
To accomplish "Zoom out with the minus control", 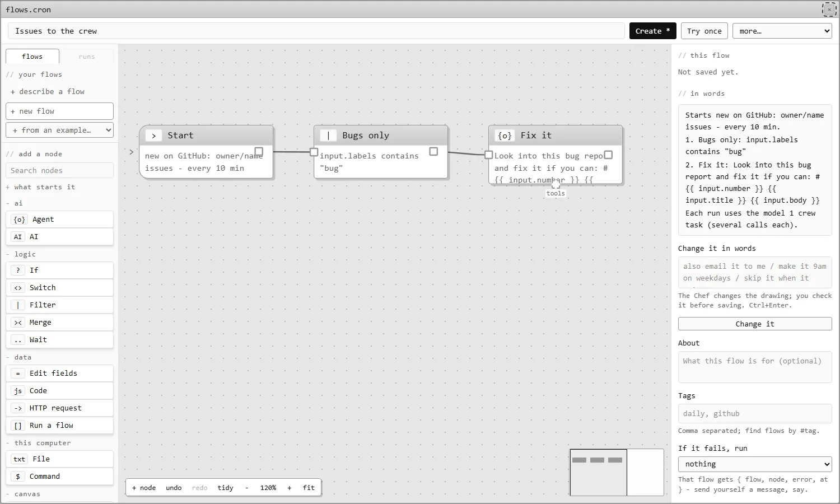I will (247, 488).
